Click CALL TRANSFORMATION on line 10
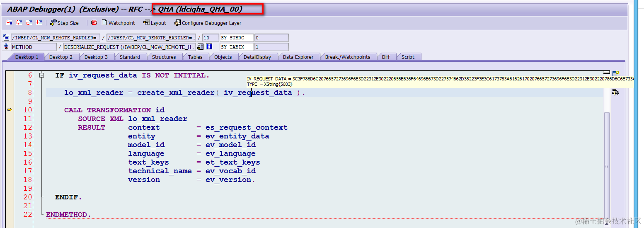The width and height of the screenshot is (644, 228). point(107,110)
